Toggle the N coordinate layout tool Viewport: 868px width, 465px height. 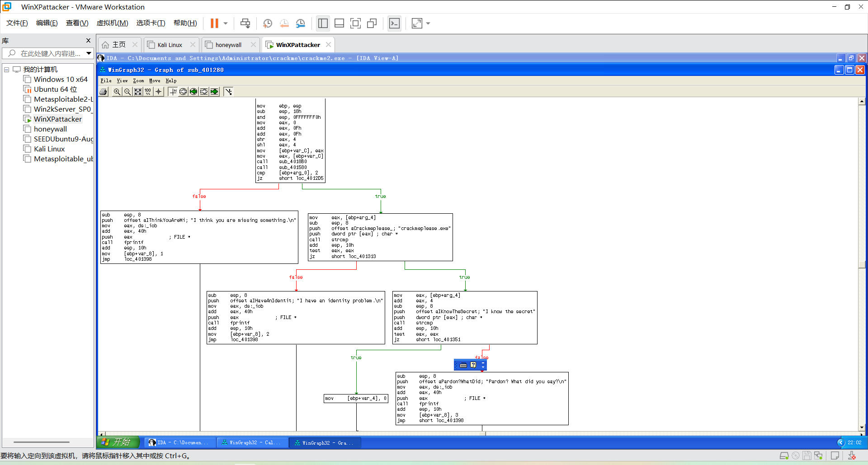click(x=173, y=92)
